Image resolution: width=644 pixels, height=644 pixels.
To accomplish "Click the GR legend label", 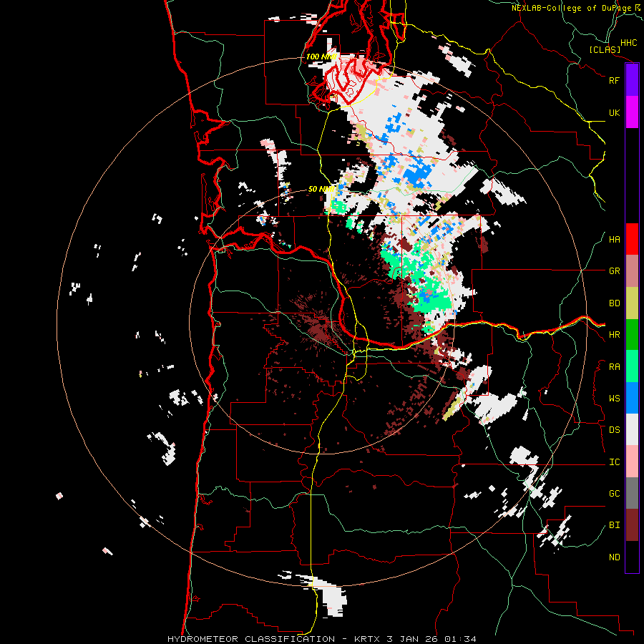I will [x=614, y=271].
